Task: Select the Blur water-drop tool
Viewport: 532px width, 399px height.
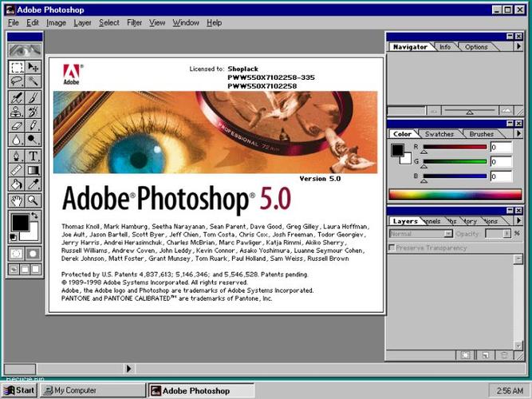Action: pos(16,140)
